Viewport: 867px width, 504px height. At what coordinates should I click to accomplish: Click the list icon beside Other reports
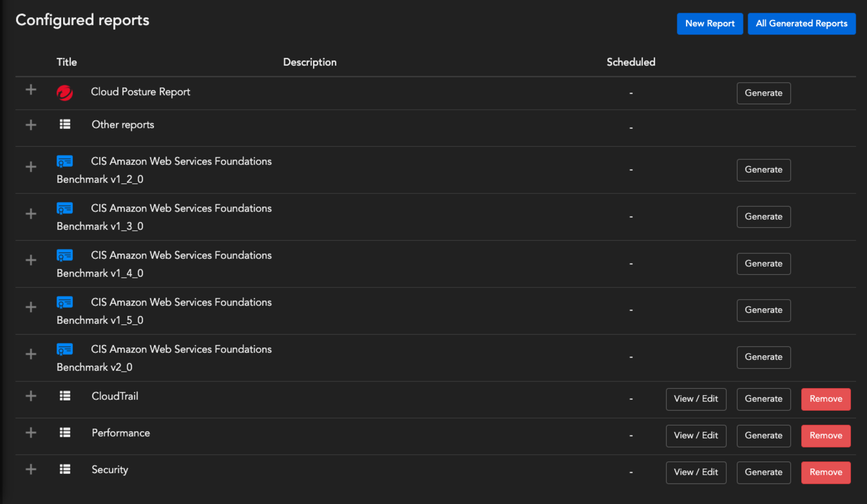[x=65, y=124]
